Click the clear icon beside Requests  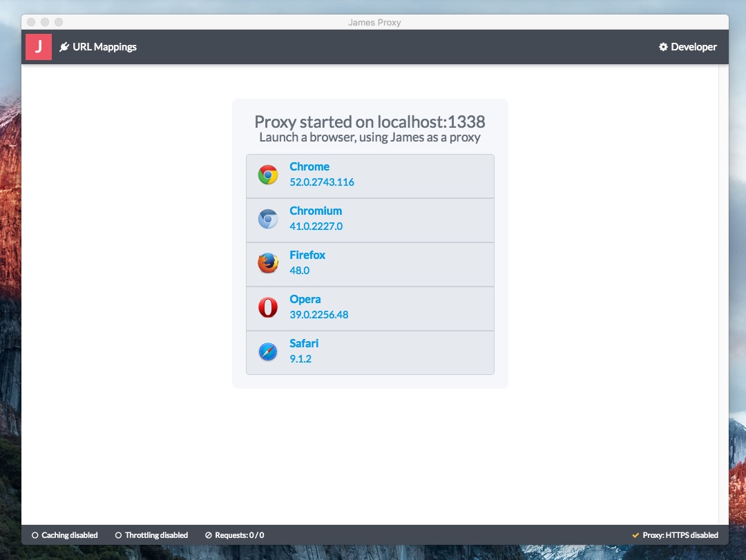209,535
